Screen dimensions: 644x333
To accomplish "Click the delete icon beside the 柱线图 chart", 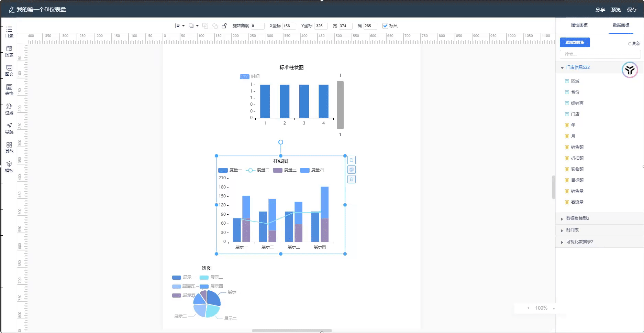I will [351, 179].
